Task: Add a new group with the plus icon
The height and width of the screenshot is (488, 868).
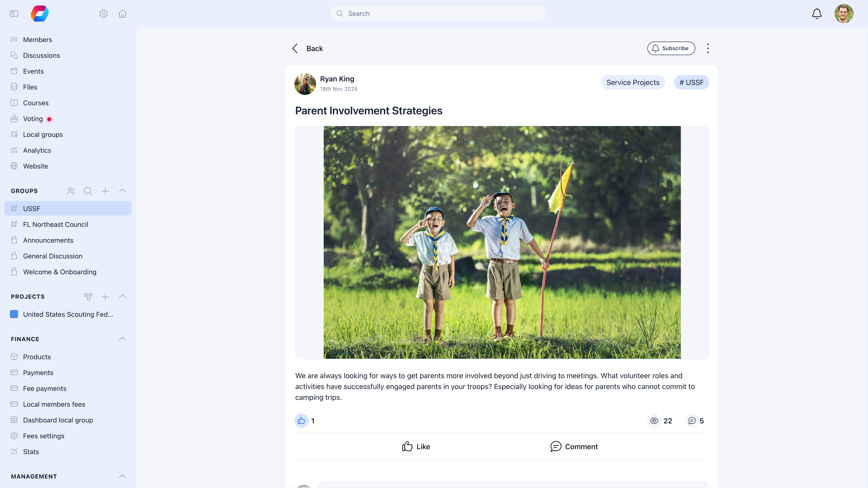Action: point(105,191)
